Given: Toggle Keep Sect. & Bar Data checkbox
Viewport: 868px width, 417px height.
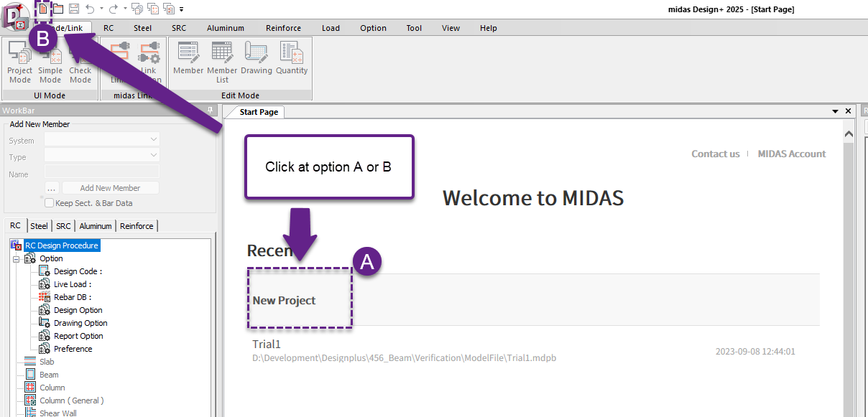Looking at the screenshot, I should [x=50, y=203].
